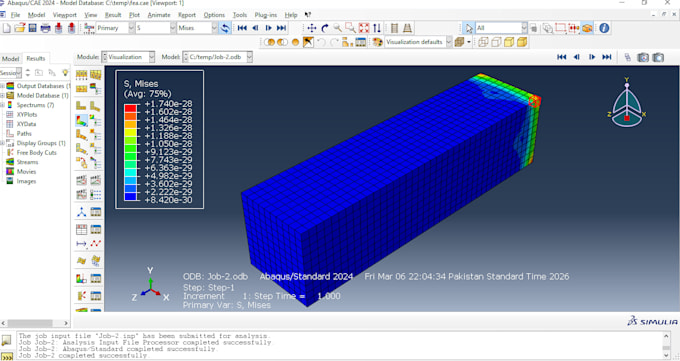This screenshot has height=361, width=680.
Task: Expand the Output Databases tree node
Action: point(2,86)
